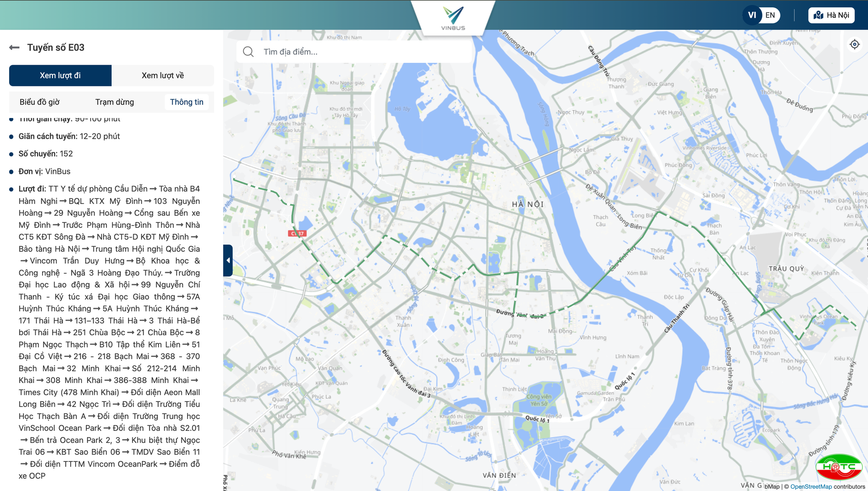Go back using the arrow beside Tuyến số E03
Image resolution: width=868 pixels, height=491 pixels.
click(14, 48)
